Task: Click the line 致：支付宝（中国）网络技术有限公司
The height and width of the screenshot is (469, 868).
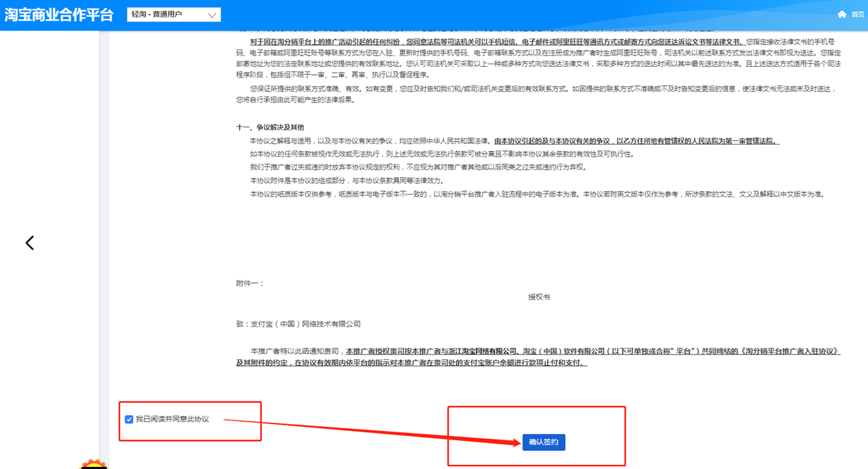Action: click(x=298, y=324)
